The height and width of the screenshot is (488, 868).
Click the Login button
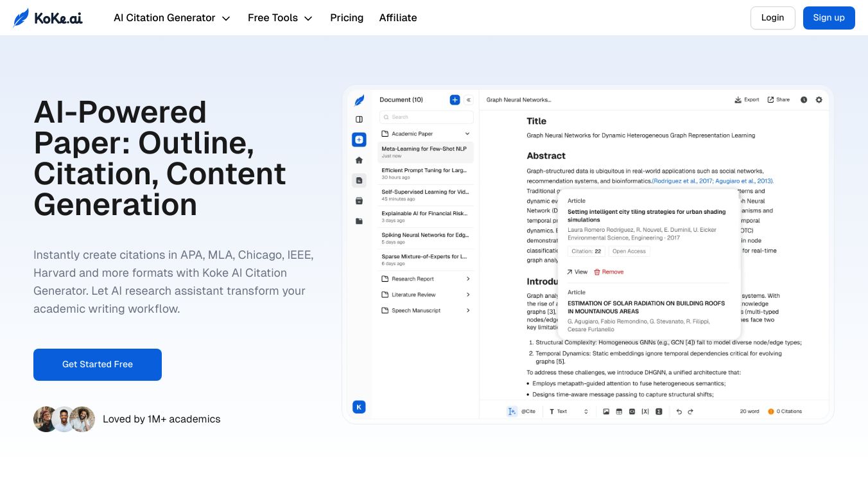(772, 18)
